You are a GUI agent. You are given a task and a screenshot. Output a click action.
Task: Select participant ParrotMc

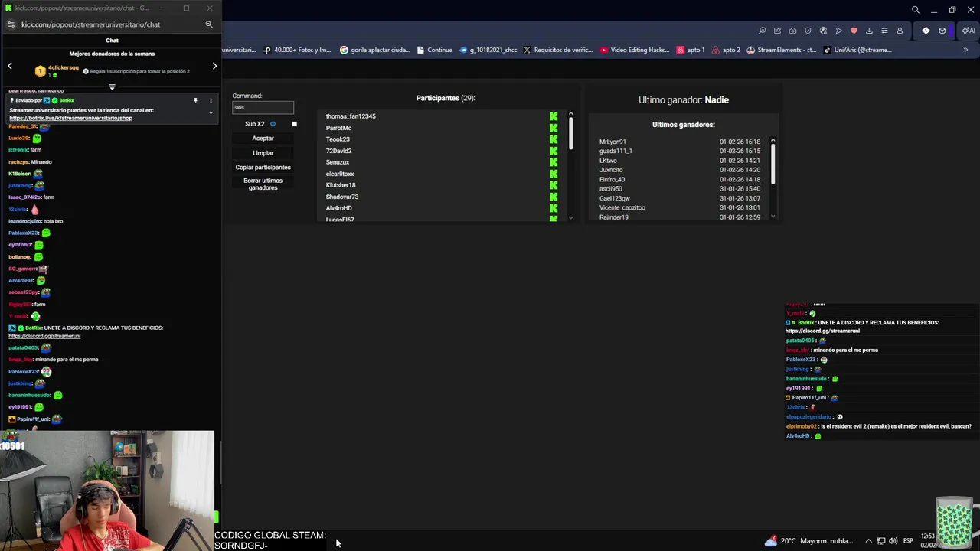pos(338,128)
